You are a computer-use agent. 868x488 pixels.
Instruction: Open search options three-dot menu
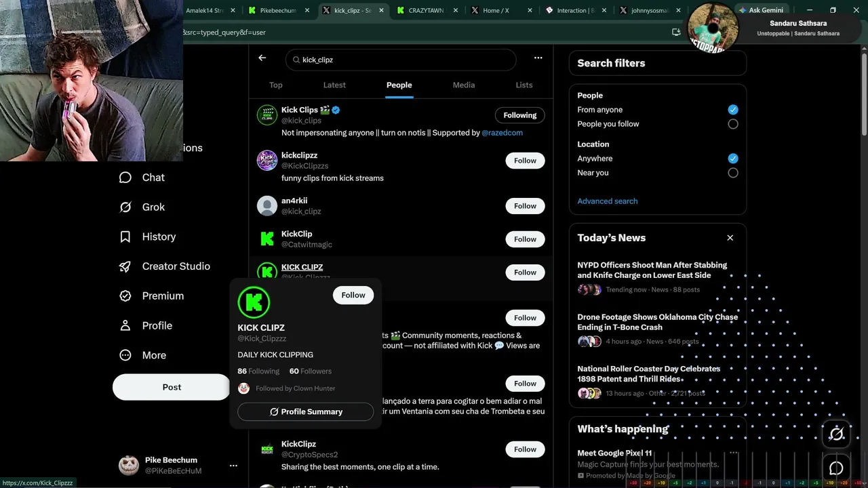coord(538,58)
